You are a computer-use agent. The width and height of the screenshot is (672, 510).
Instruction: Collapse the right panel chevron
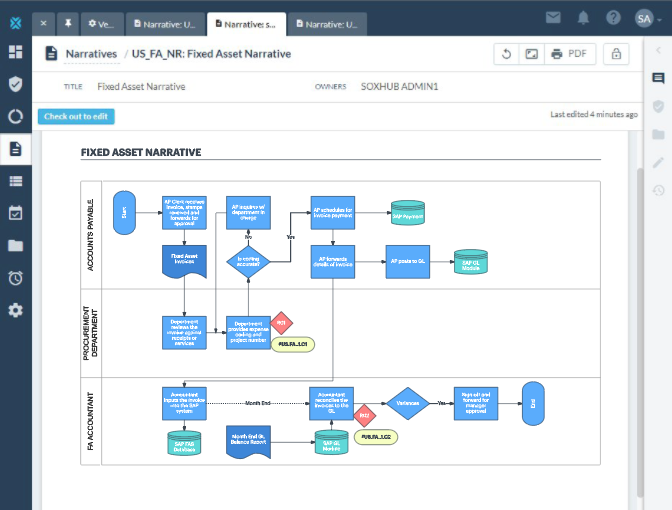pyautogui.click(x=659, y=50)
